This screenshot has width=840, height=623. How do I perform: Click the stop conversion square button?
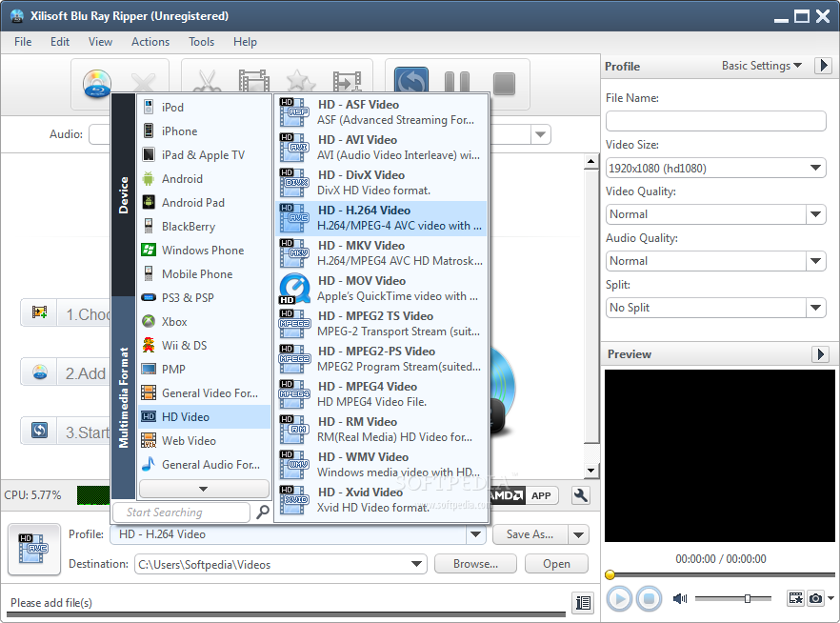tap(504, 84)
